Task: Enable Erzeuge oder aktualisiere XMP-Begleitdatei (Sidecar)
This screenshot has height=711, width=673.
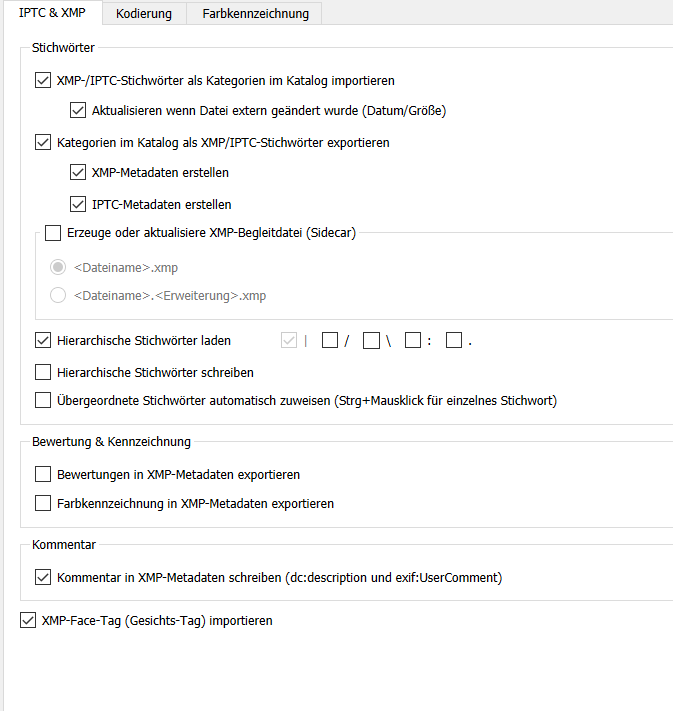Action: [53, 233]
